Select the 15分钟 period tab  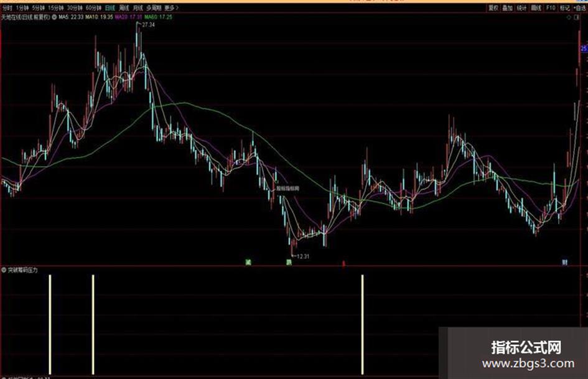pos(55,8)
